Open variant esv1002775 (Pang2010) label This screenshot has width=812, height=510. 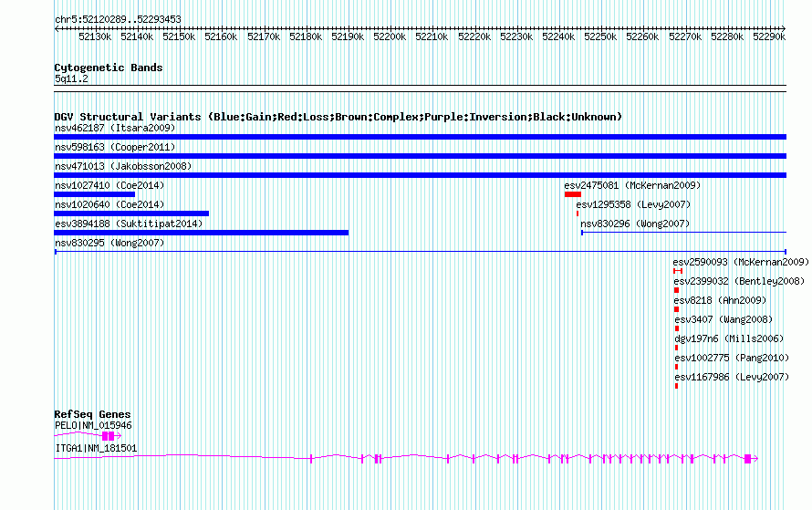[732, 358]
